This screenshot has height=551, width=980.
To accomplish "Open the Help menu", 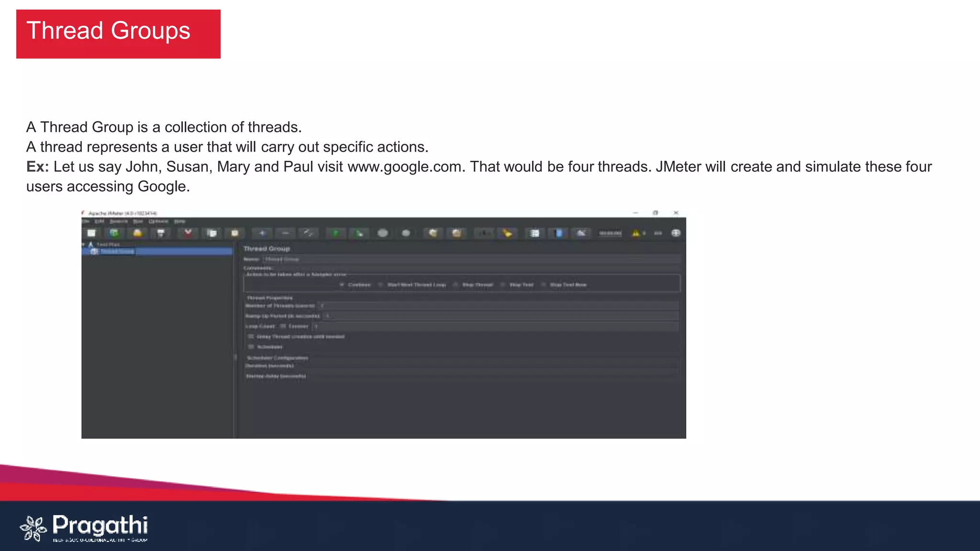I will pyautogui.click(x=179, y=221).
